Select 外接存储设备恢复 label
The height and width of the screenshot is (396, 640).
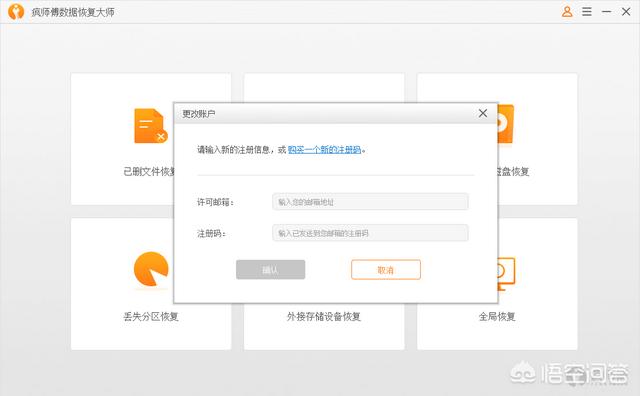(324, 316)
